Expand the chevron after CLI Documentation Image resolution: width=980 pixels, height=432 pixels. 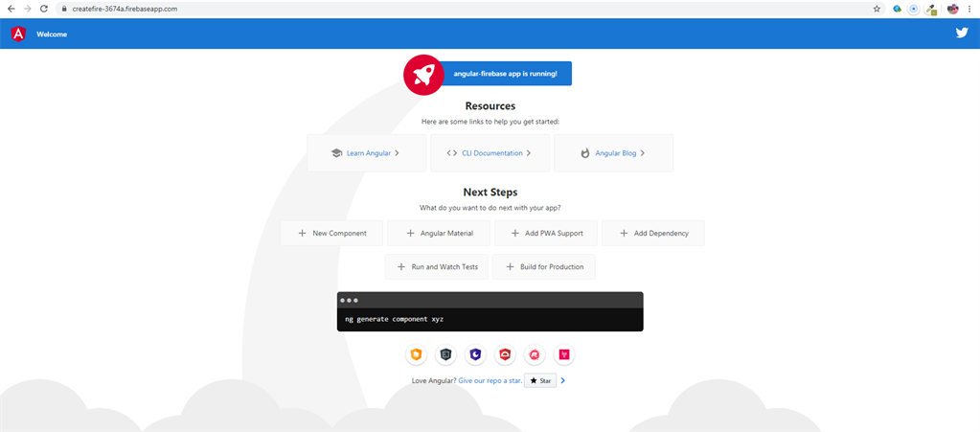tap(529, 153)
